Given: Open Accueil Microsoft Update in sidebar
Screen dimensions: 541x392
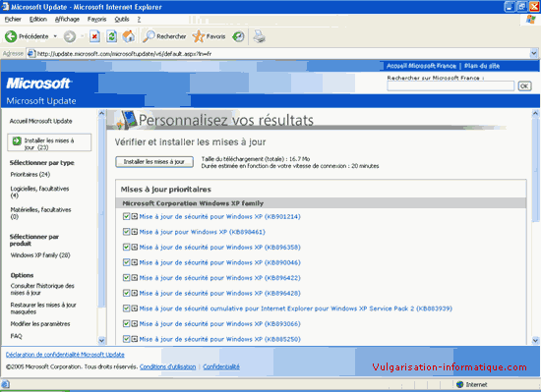Looking at the screenshot, I should [40, 121].
